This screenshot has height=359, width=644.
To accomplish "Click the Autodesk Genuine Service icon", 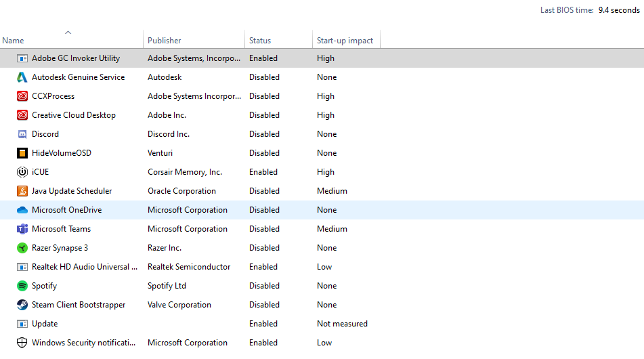I will click(22, 77).
